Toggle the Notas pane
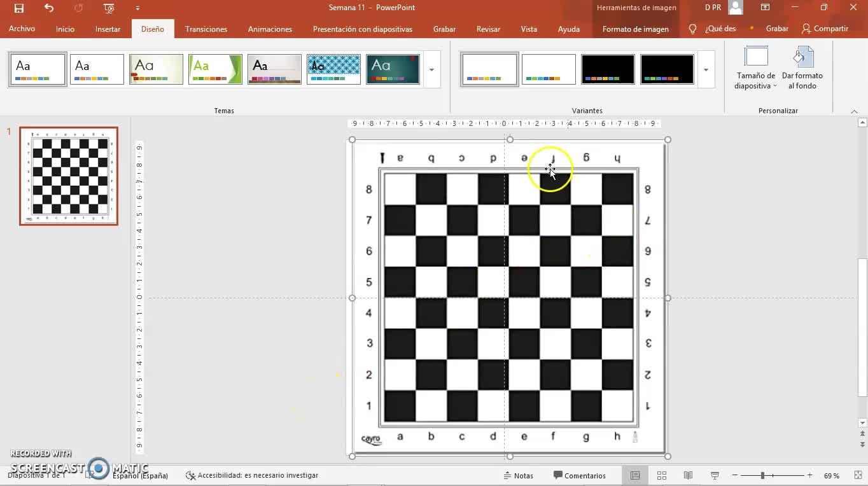 [518, 475]
